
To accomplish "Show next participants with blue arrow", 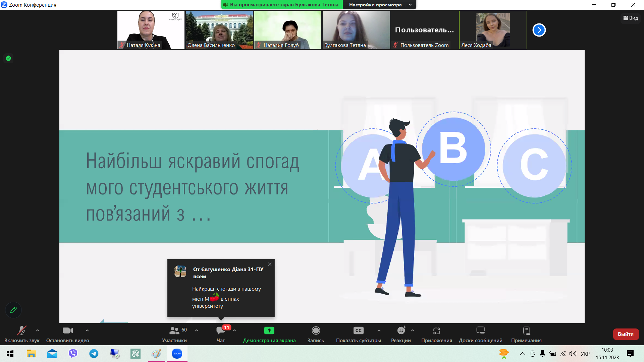I will tap(539, 30).
